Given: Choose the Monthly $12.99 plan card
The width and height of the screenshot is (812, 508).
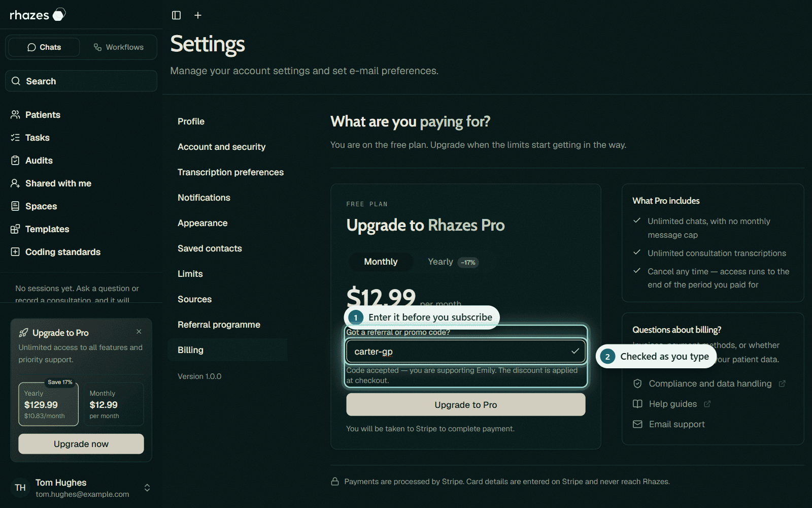Looking at the screenshot, I should click(x=114, y=404).
